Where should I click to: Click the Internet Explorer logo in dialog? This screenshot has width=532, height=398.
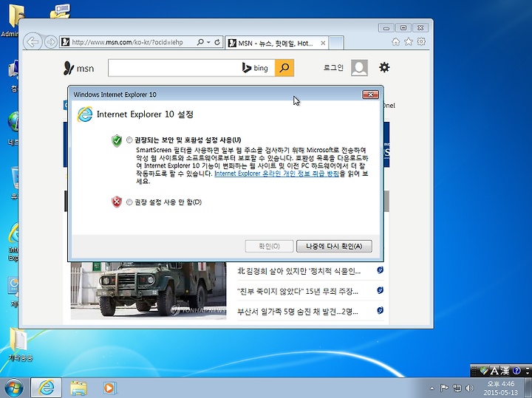coord(85,114)
